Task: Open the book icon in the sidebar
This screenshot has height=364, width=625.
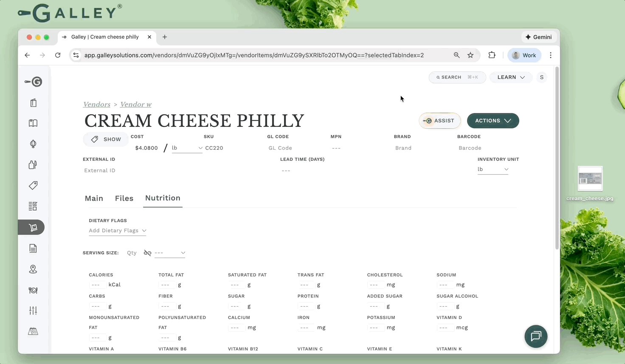Action: pos(33,123)
